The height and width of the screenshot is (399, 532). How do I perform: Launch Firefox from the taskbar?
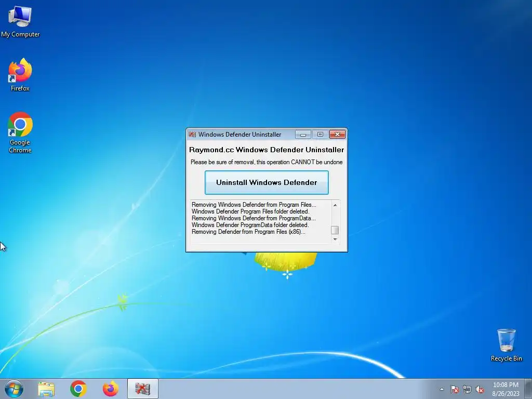click(x=111, y=389)
